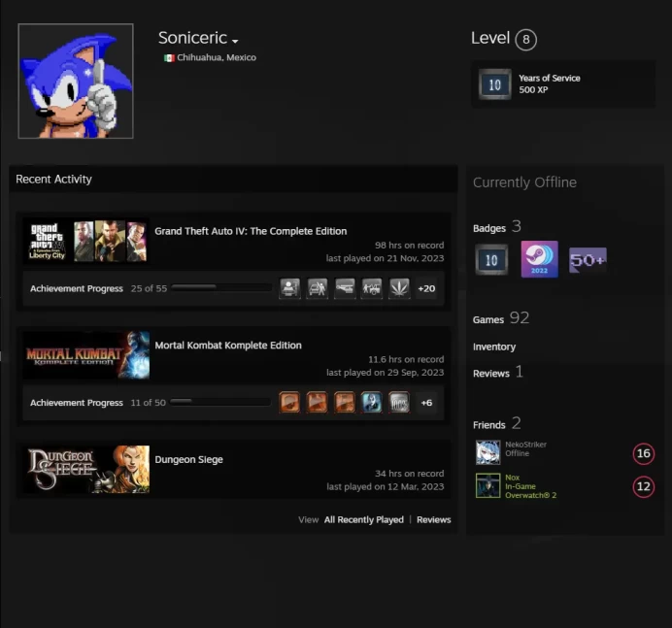Click 'last played on 29 Sep, 2023'
Image resolution: width=672 pixels, height=628 pixels.
385,373
